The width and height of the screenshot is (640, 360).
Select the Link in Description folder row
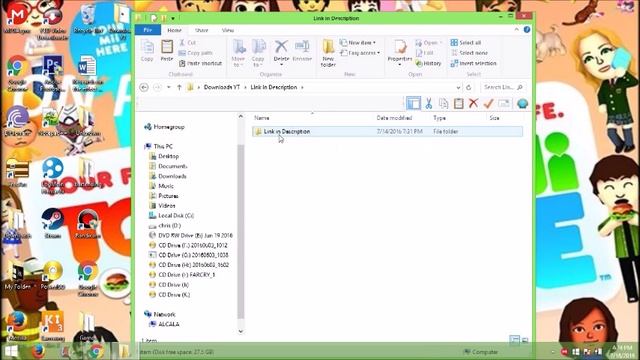tap(387, 131)
